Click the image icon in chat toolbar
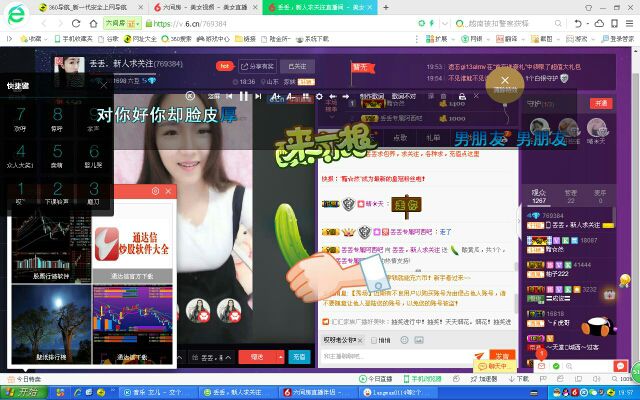 coord(418,340)
